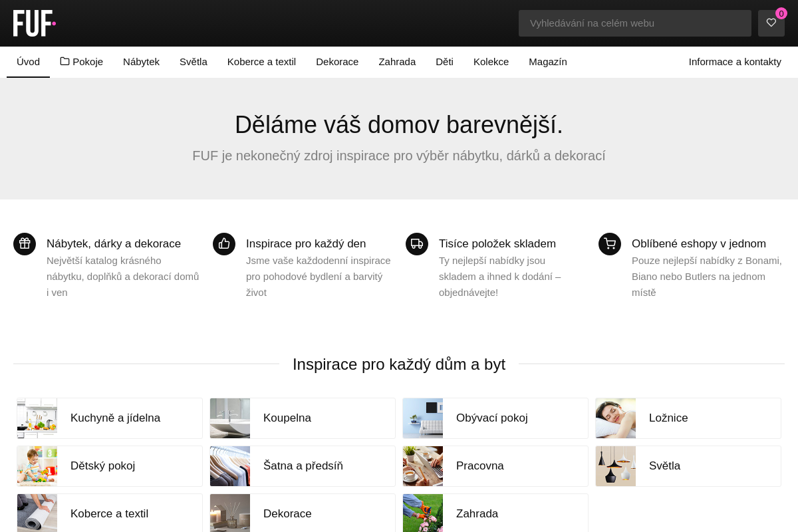Viewport: 798px width, 532px height.
Task: Click the thumbs-up inspiration icon
Action: [224, 244]
